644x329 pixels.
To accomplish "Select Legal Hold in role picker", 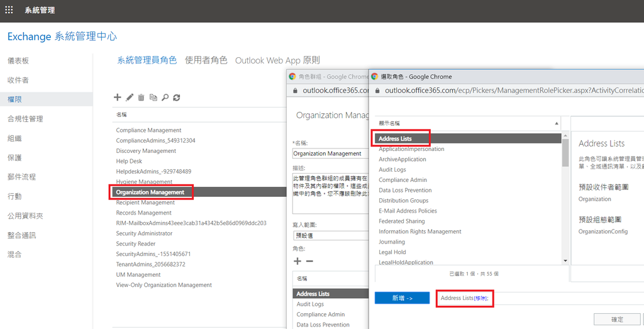I will pyautogui.click(x=392, y=252).
